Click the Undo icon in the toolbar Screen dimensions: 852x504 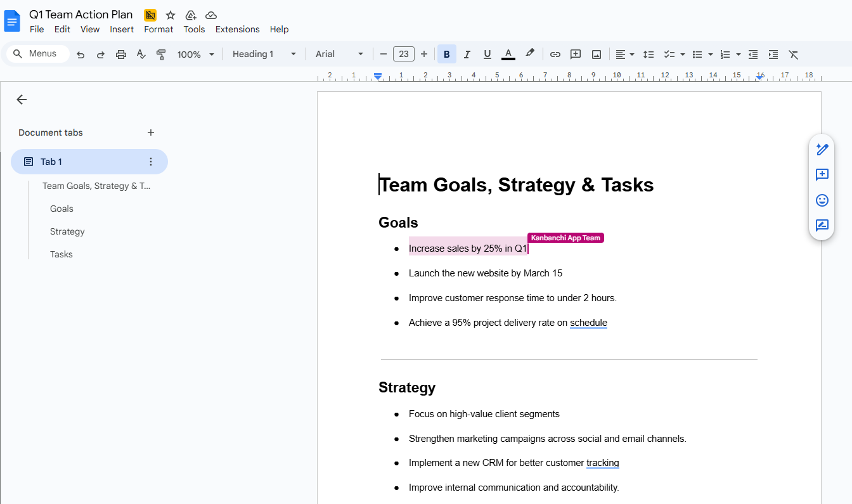[x=80, y=55]
